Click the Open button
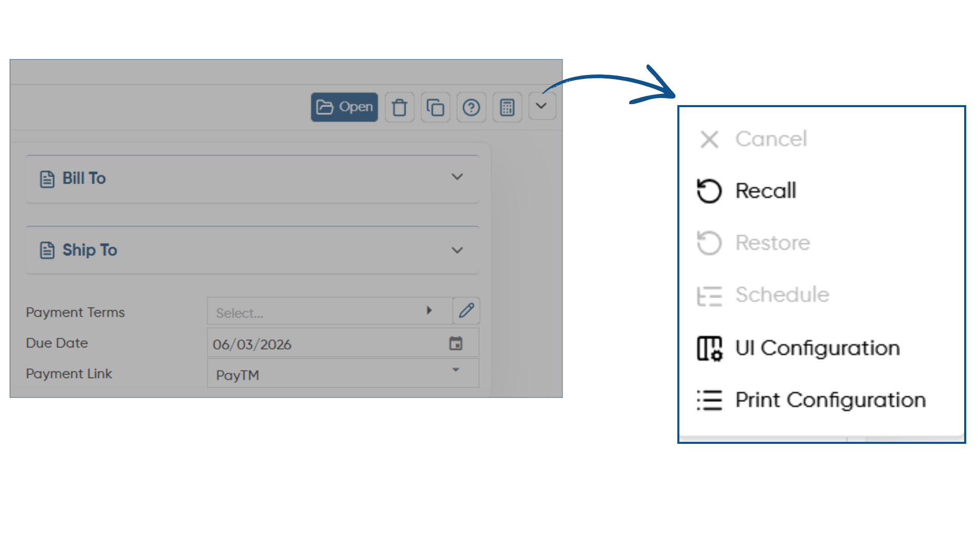The height and width of the screenshot is (551, 980). pyautogui.click(x=345, y=107)
